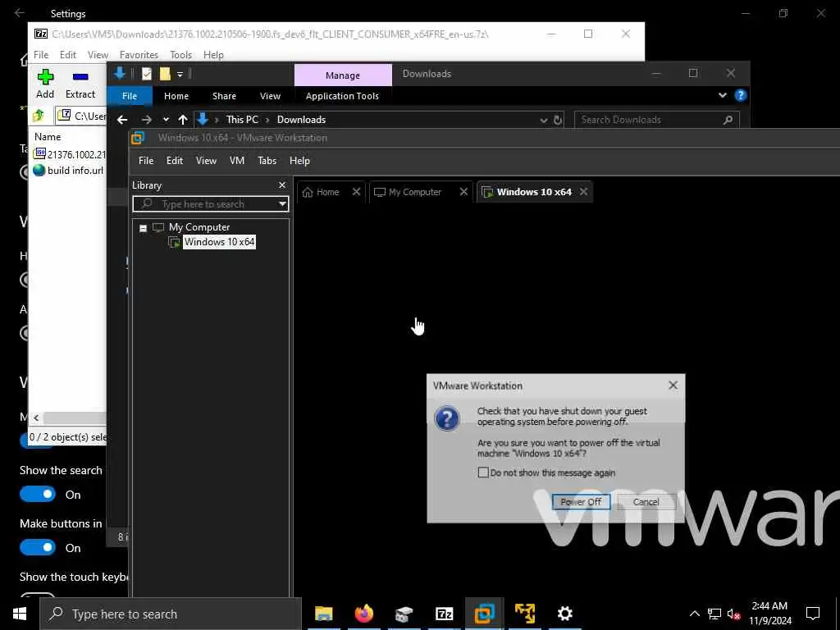Close the Windows 10 x64 tab
Image resolution: width=840 pixels, height=630 pixels.
tap(583, 192)
